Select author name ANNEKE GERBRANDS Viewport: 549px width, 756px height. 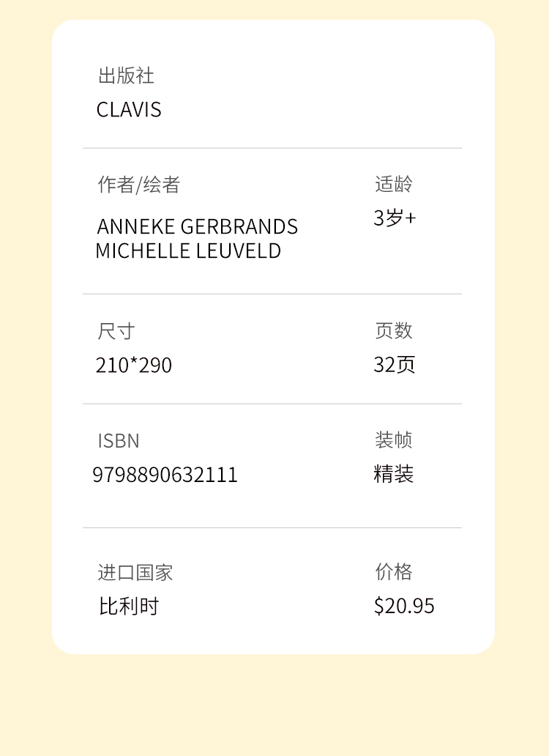tap(198, 226)
